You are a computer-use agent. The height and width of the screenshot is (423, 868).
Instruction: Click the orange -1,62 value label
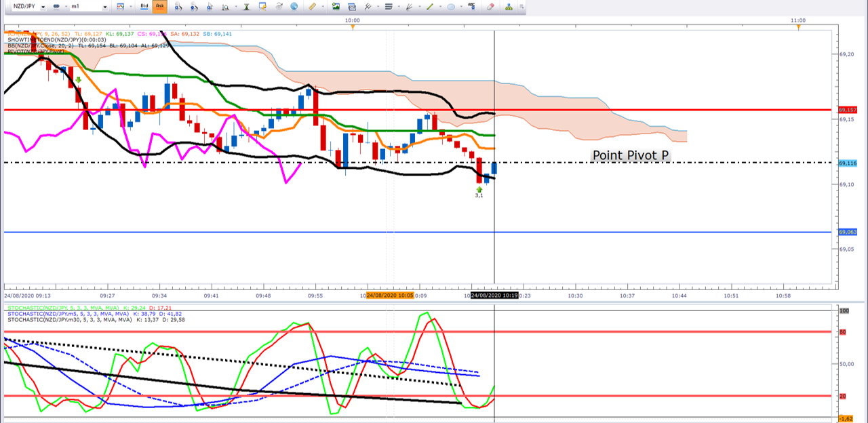[847, 419]
